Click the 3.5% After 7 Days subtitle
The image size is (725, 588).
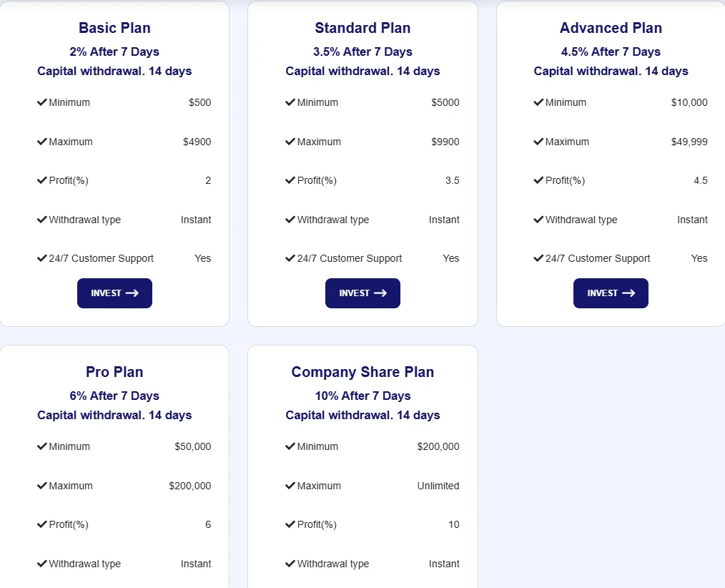click(362, 52)
